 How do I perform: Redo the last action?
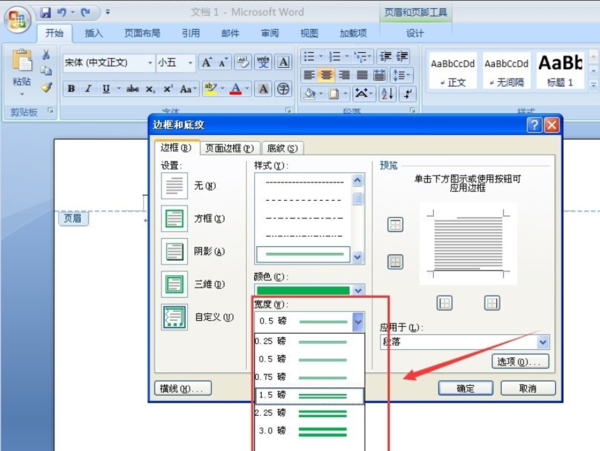coord(85,13)
